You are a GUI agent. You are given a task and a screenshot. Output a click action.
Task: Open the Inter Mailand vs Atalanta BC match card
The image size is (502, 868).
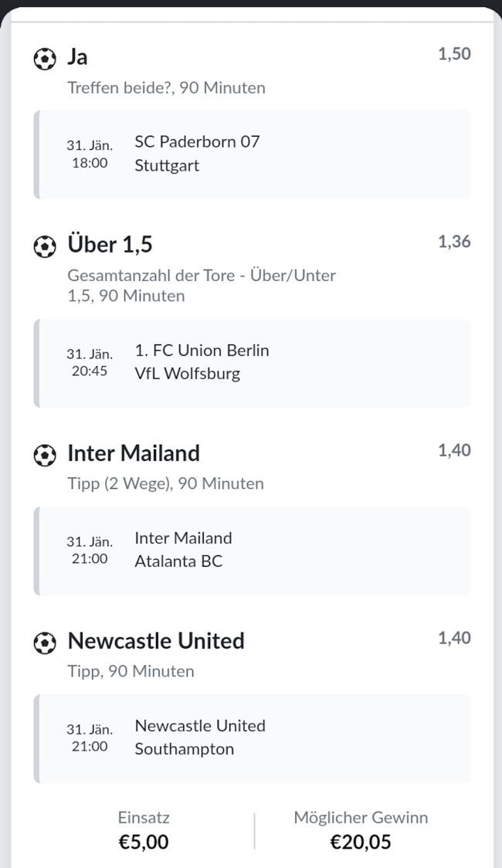(252, 550)
